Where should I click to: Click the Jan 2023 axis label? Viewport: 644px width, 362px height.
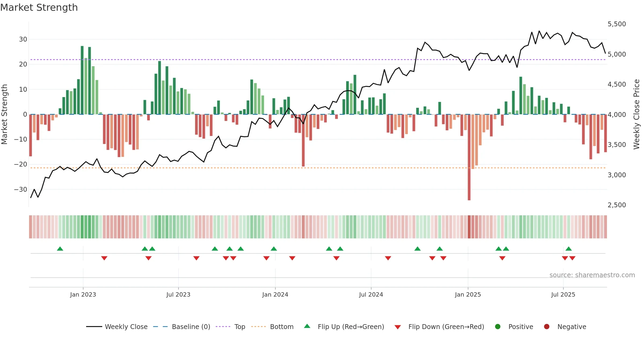tap(83, 294)
